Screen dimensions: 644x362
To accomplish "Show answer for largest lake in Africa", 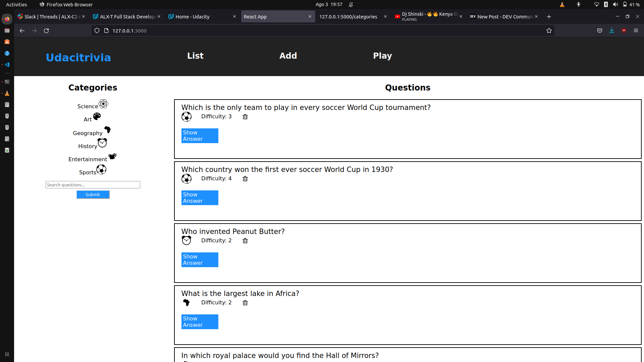I will pyautogui.click(x=200, y=322).
